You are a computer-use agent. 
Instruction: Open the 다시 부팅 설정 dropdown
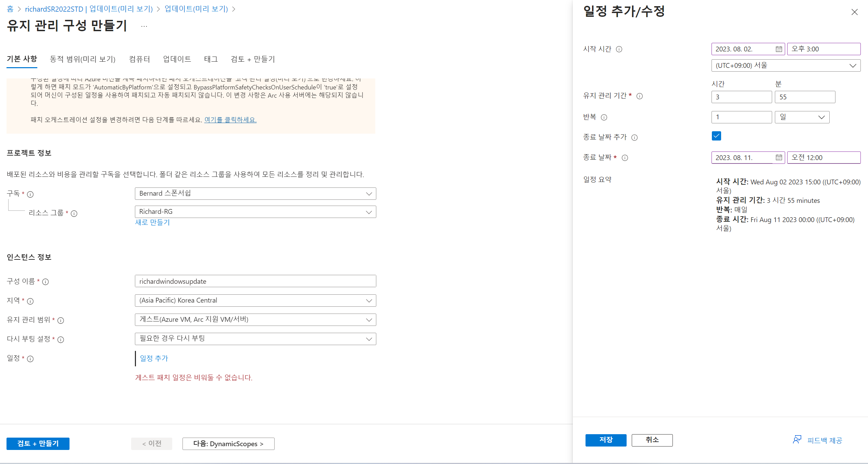click(x=255, y=339)
